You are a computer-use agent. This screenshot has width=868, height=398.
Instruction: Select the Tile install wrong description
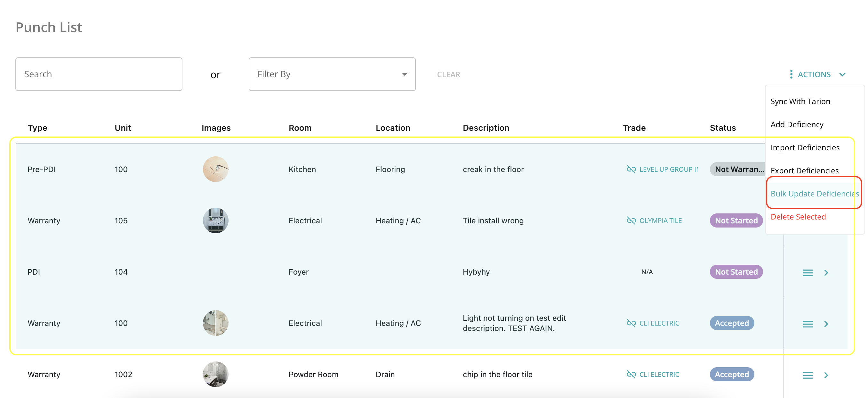click(493, 220)
